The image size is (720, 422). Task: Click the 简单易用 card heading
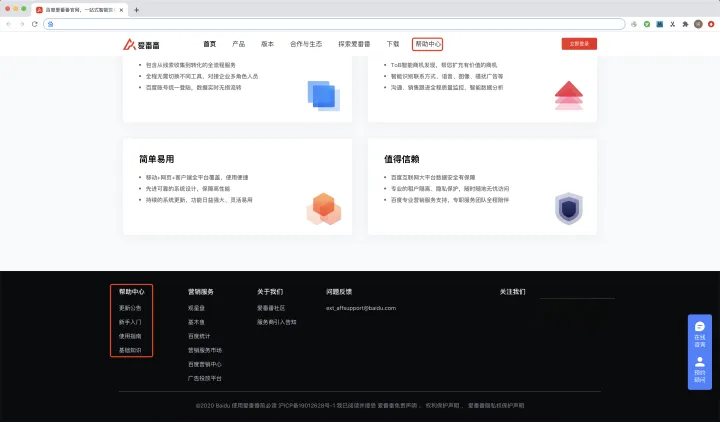157,159
